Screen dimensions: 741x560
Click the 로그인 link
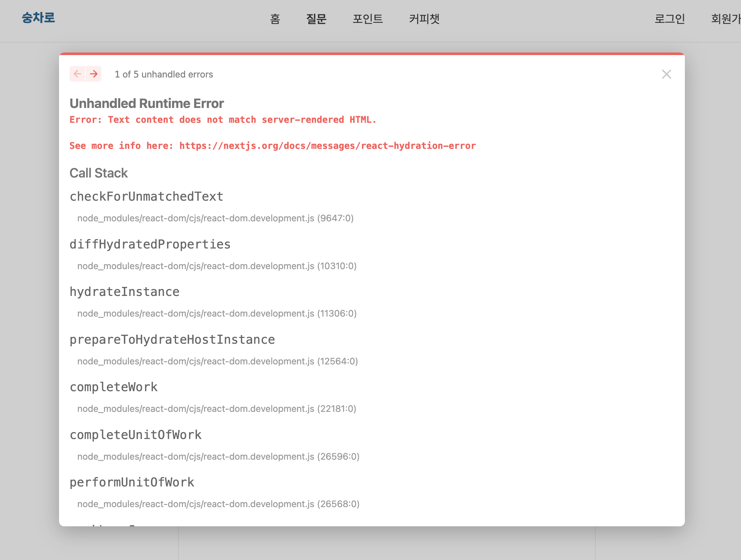coord(670,19)
